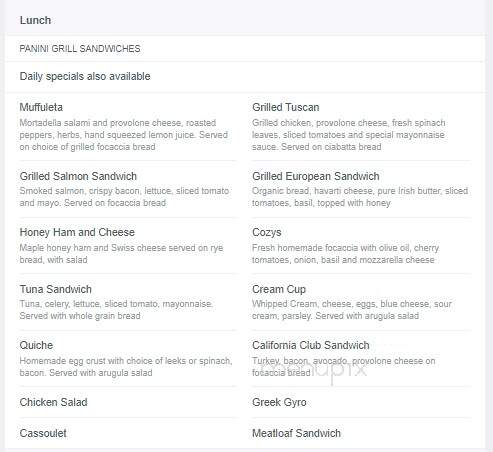This screenshot has height=452, width=493.
Task: Click the Muffuleta ingredients description text
Action: tap(124, 135)
